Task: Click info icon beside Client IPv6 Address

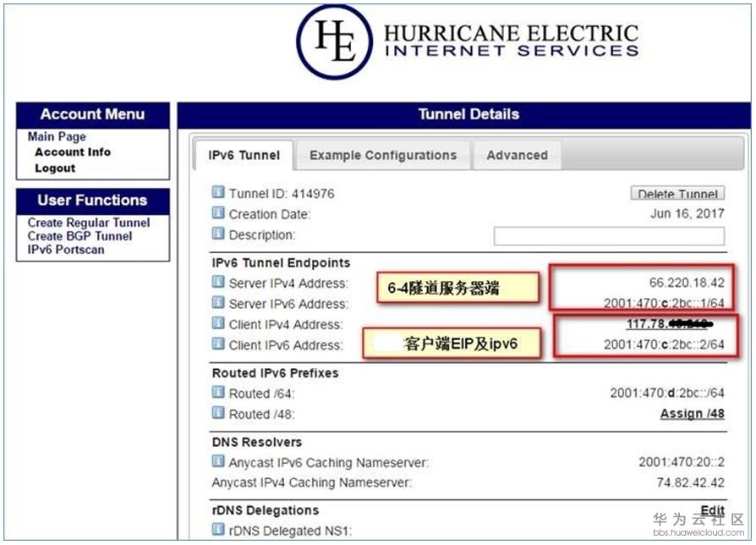Action: 218,344
